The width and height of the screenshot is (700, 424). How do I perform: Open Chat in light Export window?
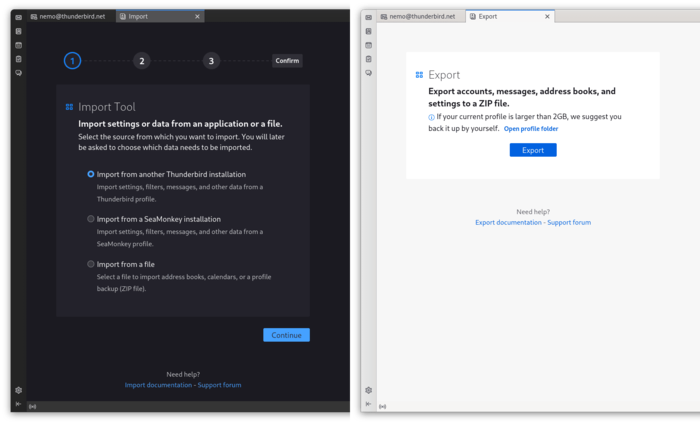point(369,73)
